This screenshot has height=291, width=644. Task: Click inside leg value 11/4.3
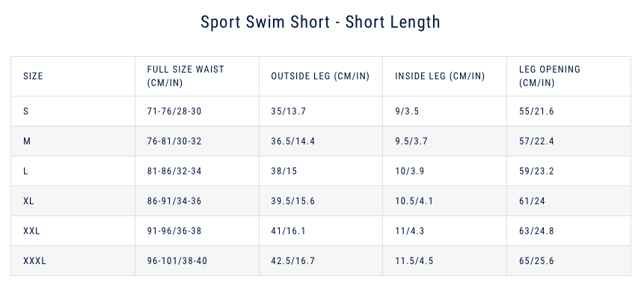click(409, 231)
